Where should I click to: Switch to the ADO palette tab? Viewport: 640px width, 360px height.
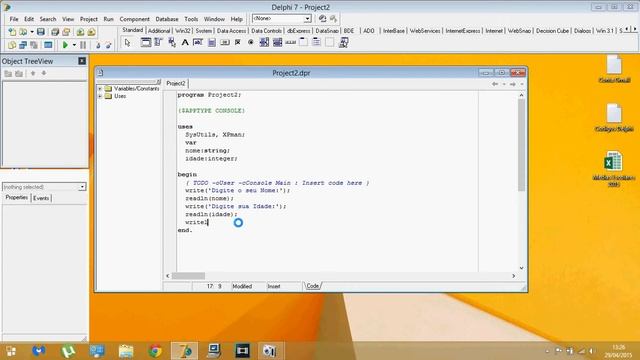[x=369, y=31]
